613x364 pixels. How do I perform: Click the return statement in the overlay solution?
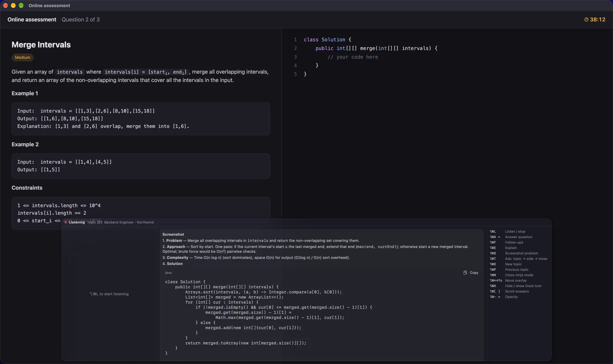[x=246, y=343]
